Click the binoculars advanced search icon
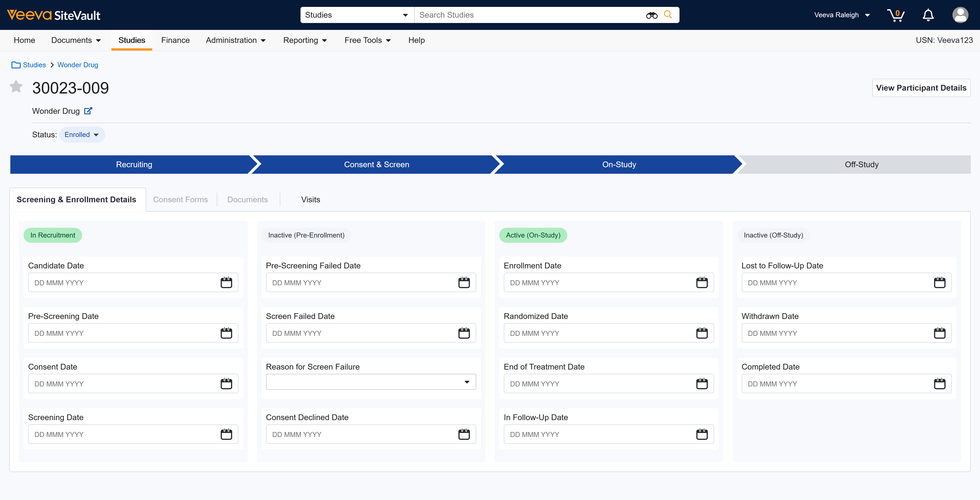980x500 pixels. 651,15
